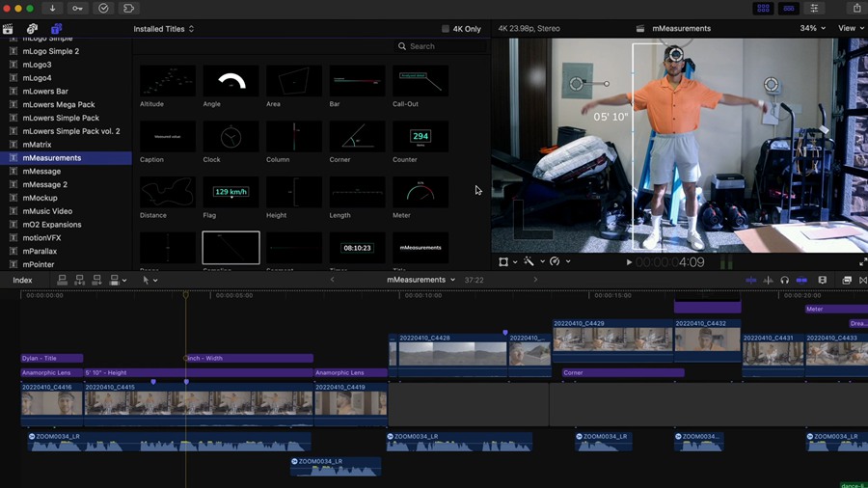Select the Clock title thumbnail
This screenshot has height=488, width=868.
pos(231,137)
